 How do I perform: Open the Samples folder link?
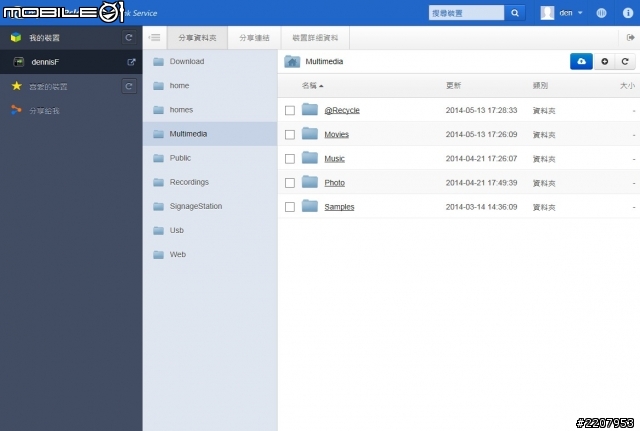339,207
